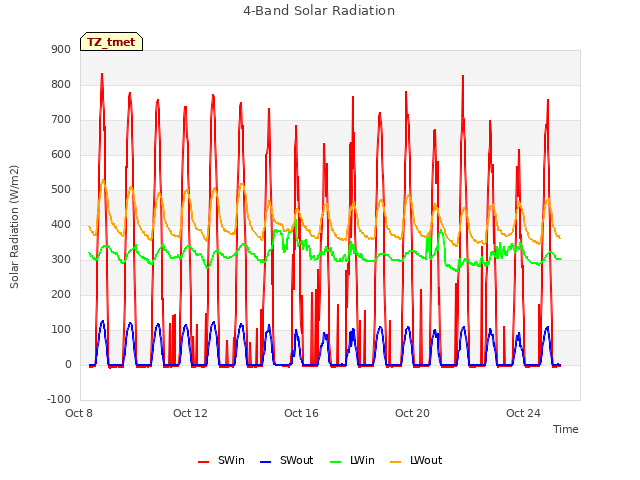Click the Oct 16 x-axis tick label
Image resolution: width=640 pixels, height=480 pixels.
[301, 413]
